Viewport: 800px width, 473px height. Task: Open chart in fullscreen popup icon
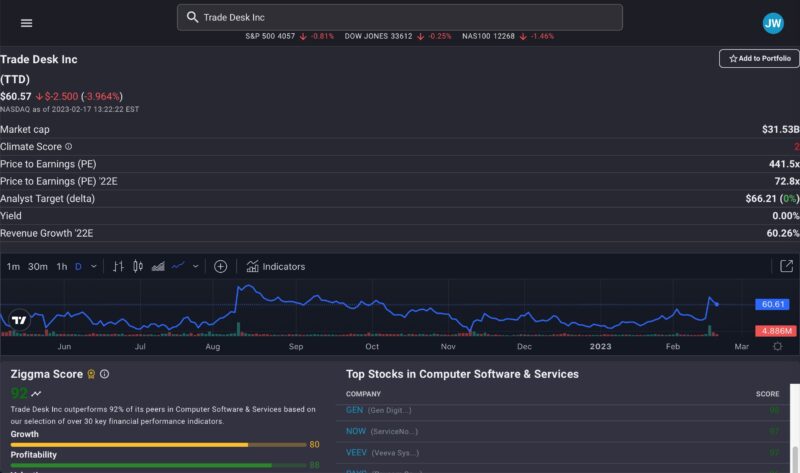786,266
